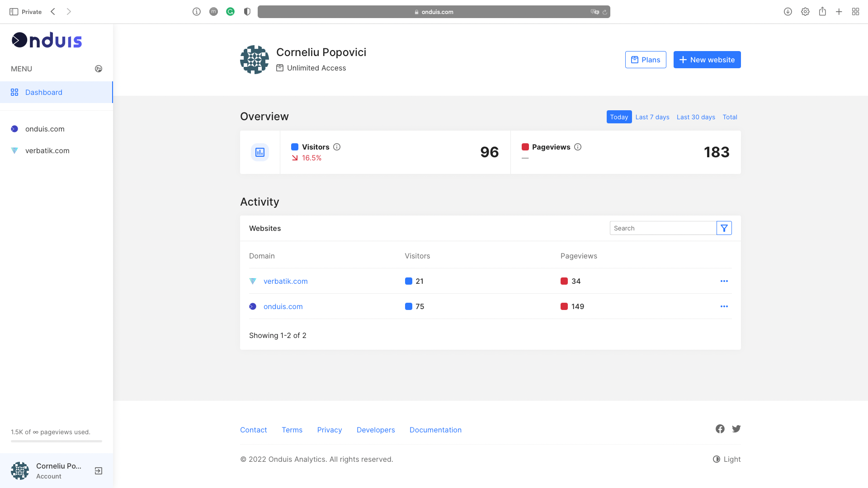868x488 pixels.
Task: Open the Twitter icon in footer
Action: pyautogui.click(x=736, y=429)
